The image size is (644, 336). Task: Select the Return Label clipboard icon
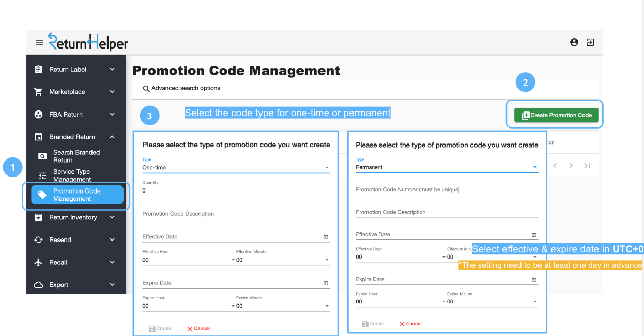[38, 69]
